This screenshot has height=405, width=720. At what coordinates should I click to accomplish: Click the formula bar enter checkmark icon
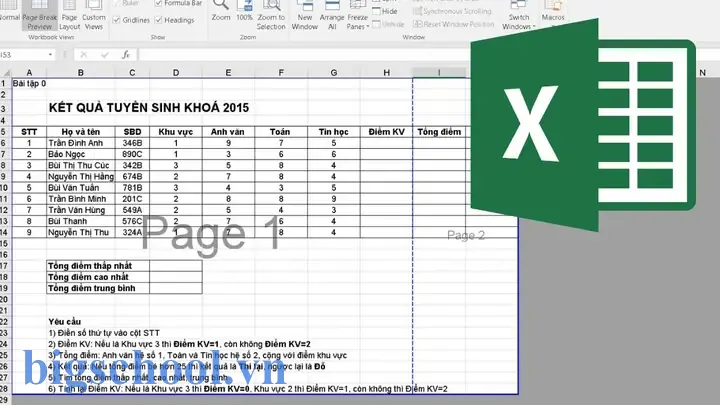[x=105, y=55]
